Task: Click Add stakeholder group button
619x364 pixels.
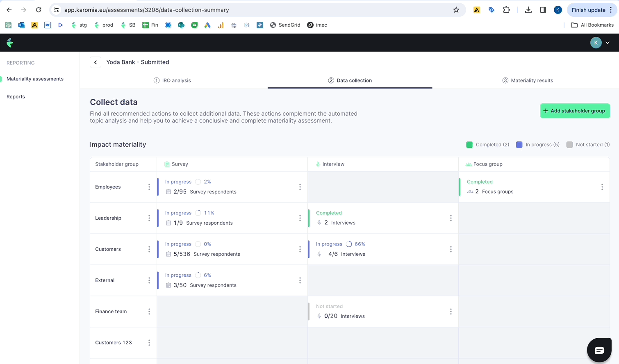Action: pyautogui.click(x=575, y=111)
